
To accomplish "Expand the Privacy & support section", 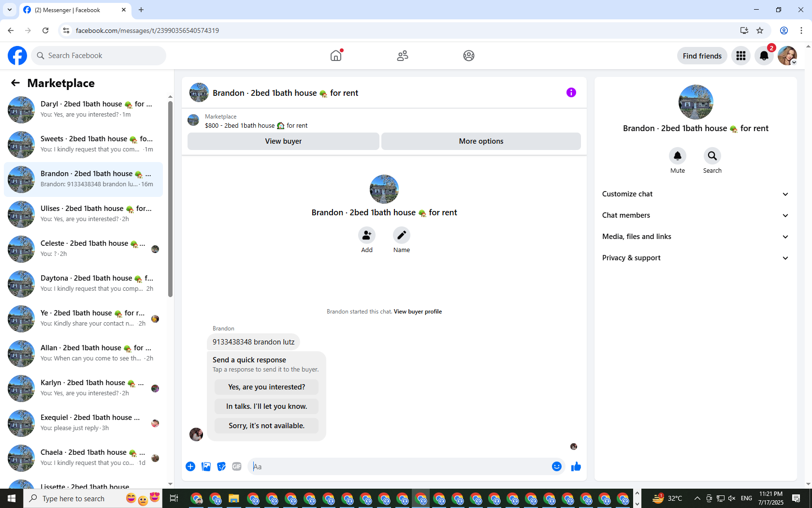I will coord(696,258).
